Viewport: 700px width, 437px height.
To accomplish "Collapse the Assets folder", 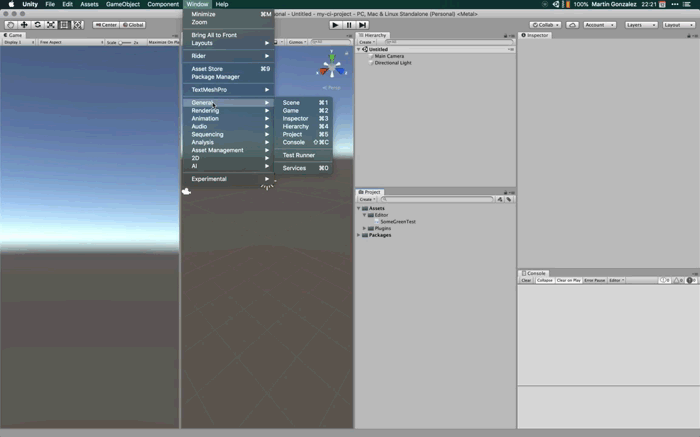I will tap(358, 208).
